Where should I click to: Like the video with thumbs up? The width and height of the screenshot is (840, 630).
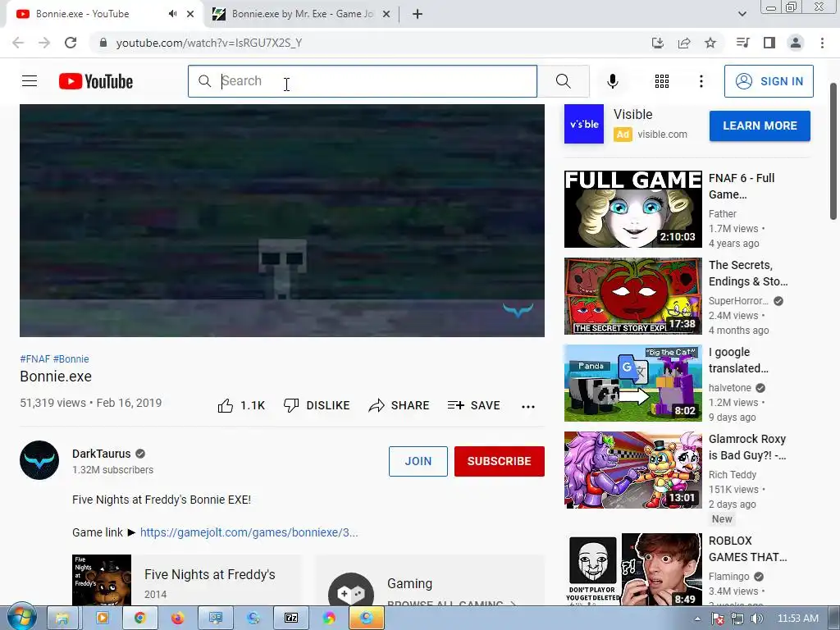[241, 405]
